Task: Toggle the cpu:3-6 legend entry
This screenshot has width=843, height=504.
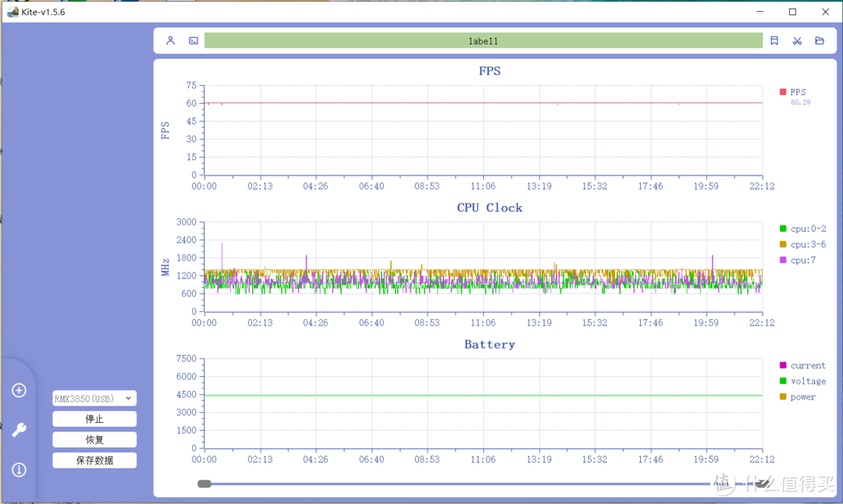Action: (807, 244)
